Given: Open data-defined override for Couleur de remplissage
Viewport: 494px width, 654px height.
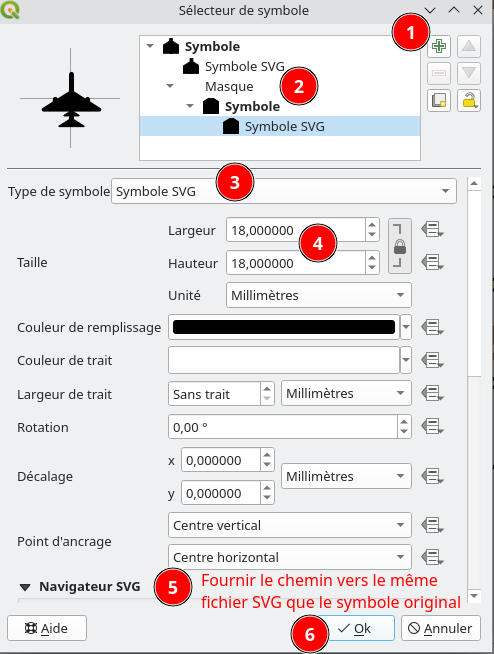Looking at the screenshot, I should 432,327.
